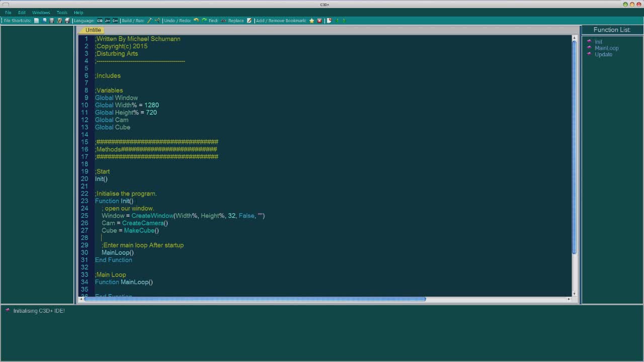Undo last edit with the Undo arrow
644x362 pixels.
pyautogui.click(x=196, y=20)
